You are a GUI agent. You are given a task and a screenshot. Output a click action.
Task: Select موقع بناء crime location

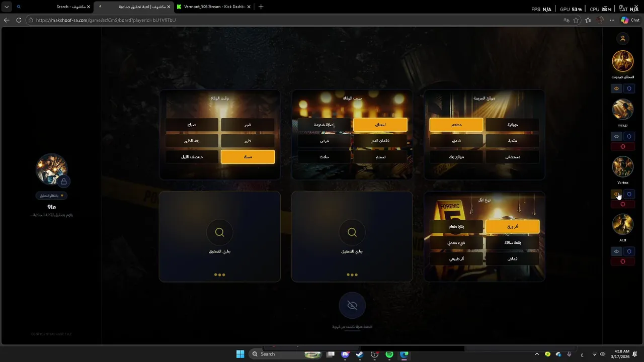pos(456,157)
